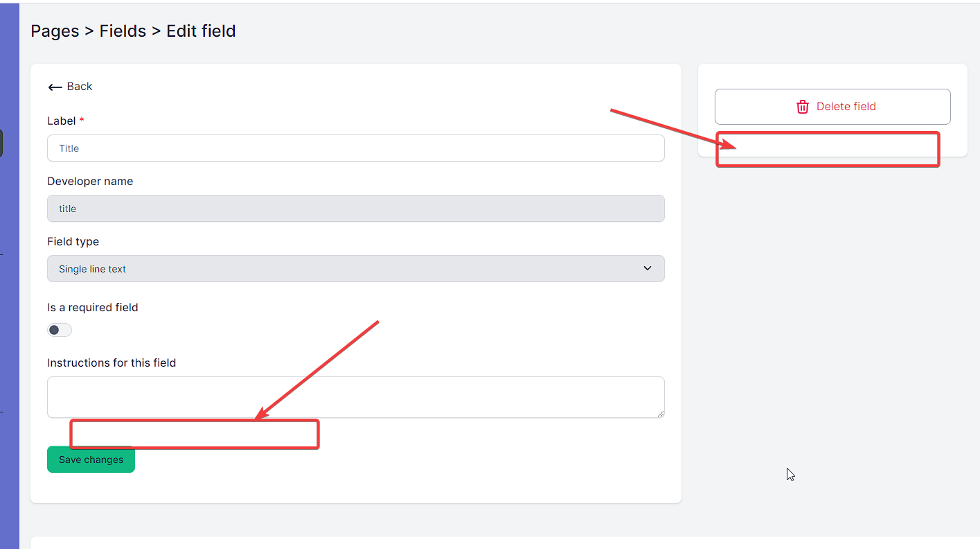Click inside the Instructions for this field textarea
The height and width of the screenshot is (549, 980).
(356, 397)
